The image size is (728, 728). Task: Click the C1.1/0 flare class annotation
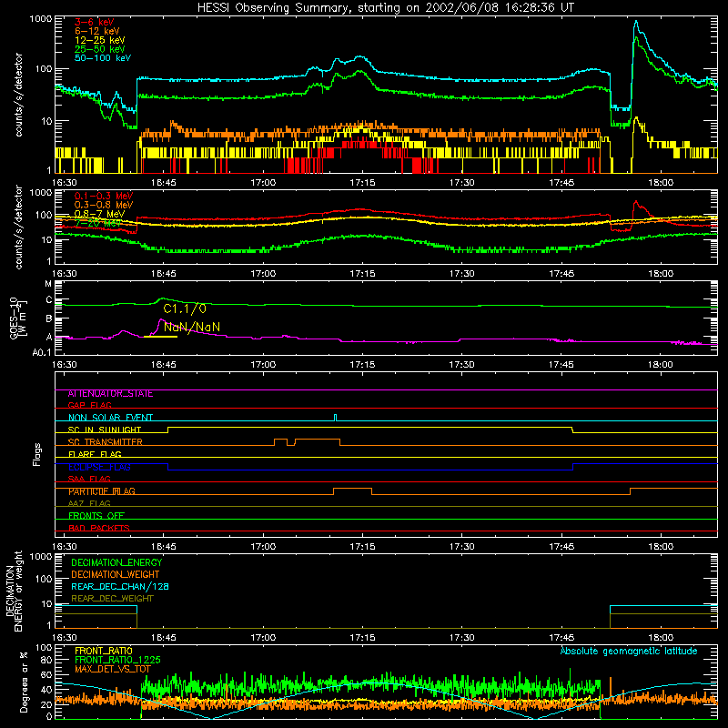185,308
